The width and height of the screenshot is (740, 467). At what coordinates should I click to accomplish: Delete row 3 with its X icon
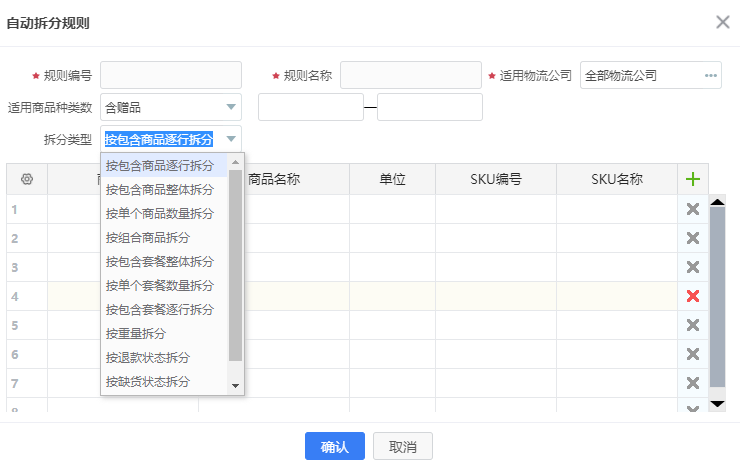click(693, 267)
